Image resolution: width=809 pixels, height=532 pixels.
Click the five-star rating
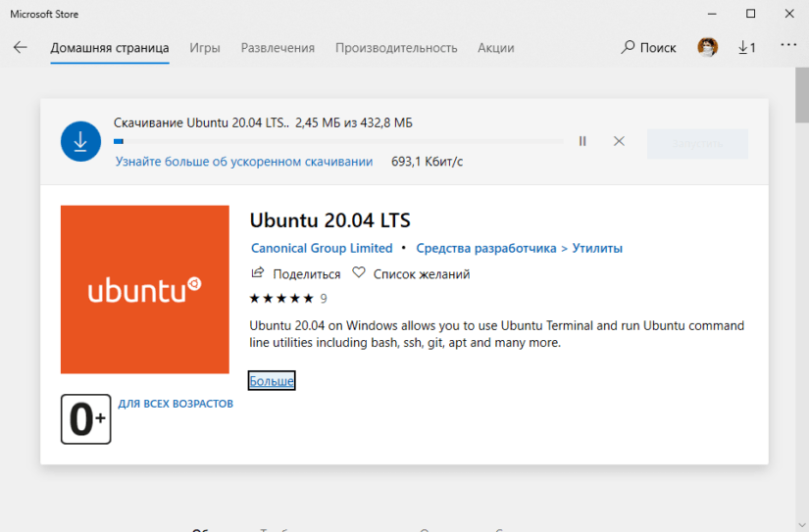click(x=281, y=299)
